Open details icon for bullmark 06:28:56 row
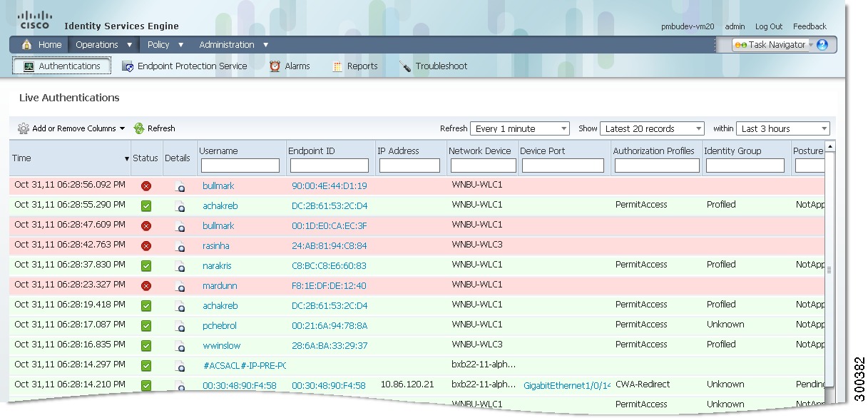Viewport: 868px width, 418px height. tap(180, 186)
